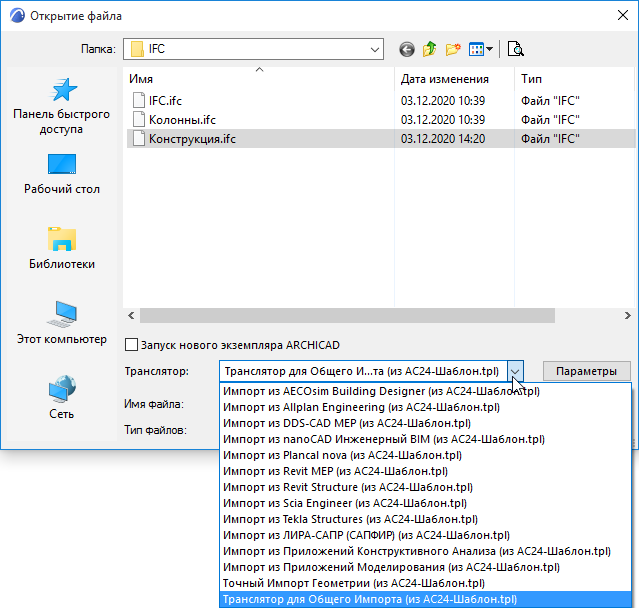Select file name Конструкция.ifc

(192, 139)
